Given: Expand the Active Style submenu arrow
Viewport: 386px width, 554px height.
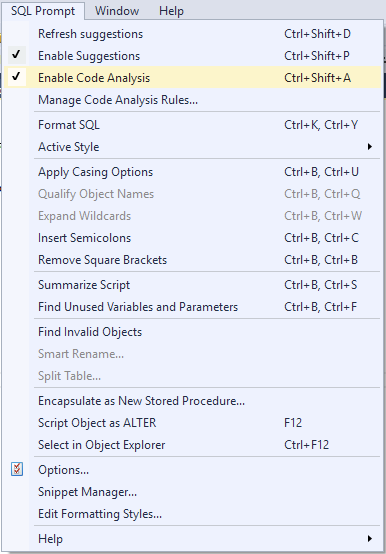Looking at the screenshot, I should pyautogui.click(x=369, y=147).
